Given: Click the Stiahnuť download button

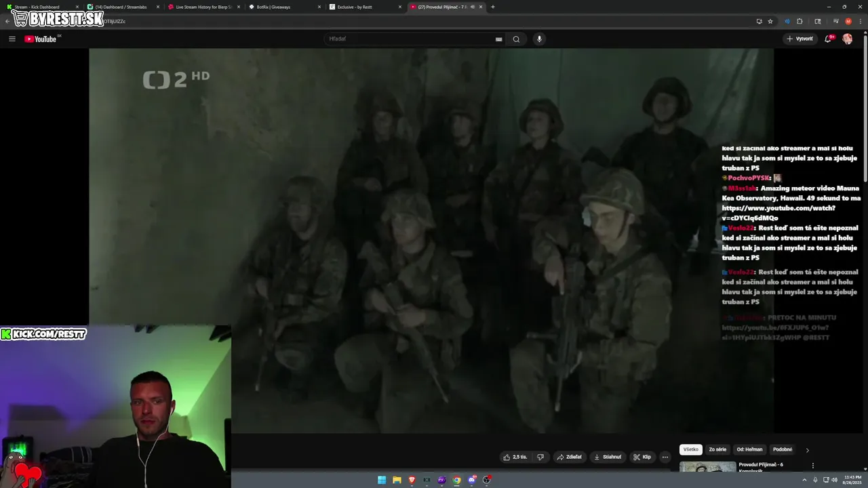Looking at the screenshot, I should (x=608, y=457).
